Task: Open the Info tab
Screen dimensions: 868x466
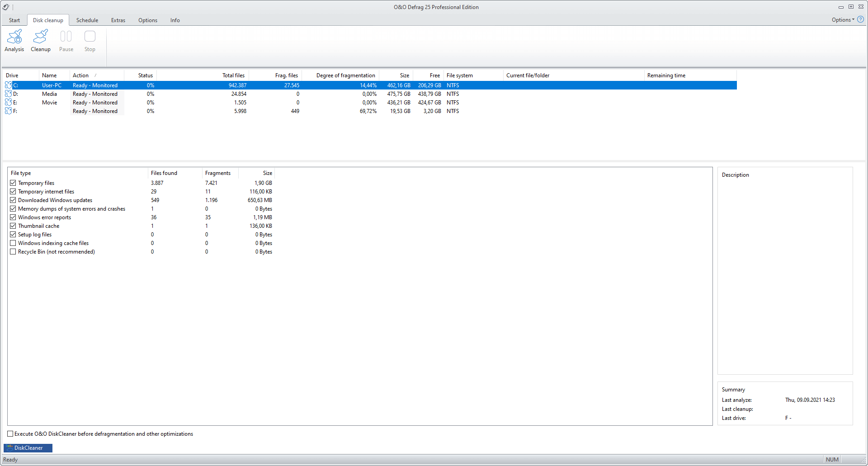Action: [175, 20]
